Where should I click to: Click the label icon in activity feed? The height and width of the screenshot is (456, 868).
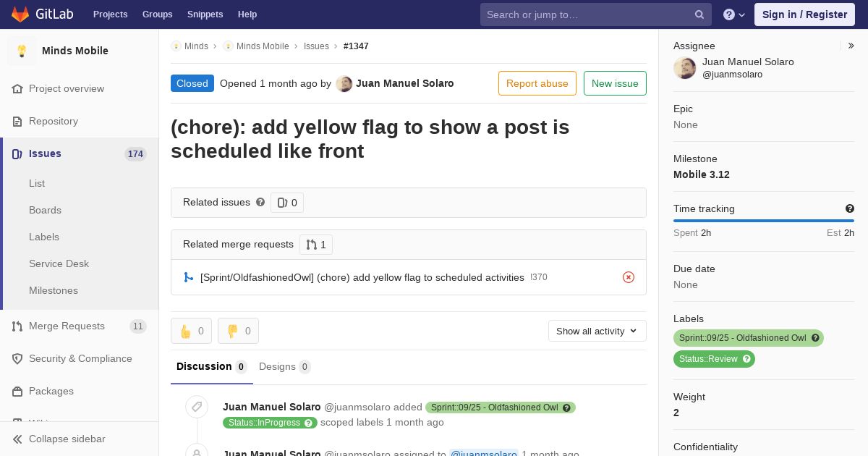tap(196, 408)
